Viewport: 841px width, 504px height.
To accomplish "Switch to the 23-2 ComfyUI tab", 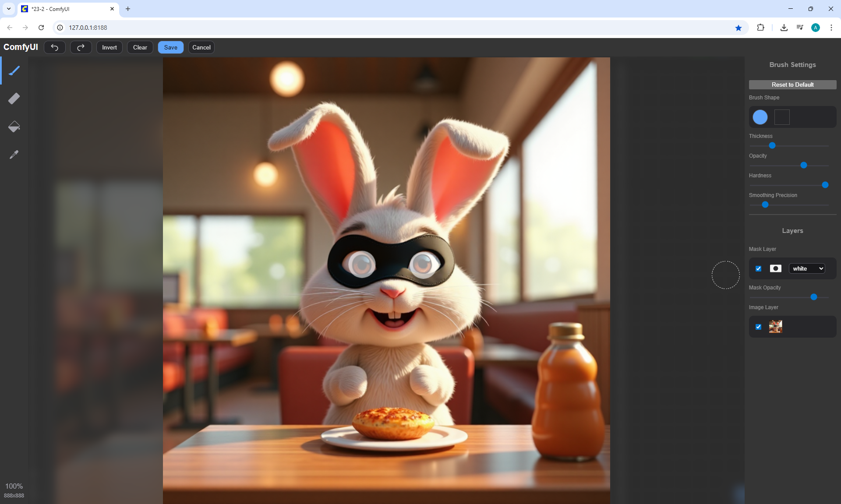I will click(x=66, y=9).
